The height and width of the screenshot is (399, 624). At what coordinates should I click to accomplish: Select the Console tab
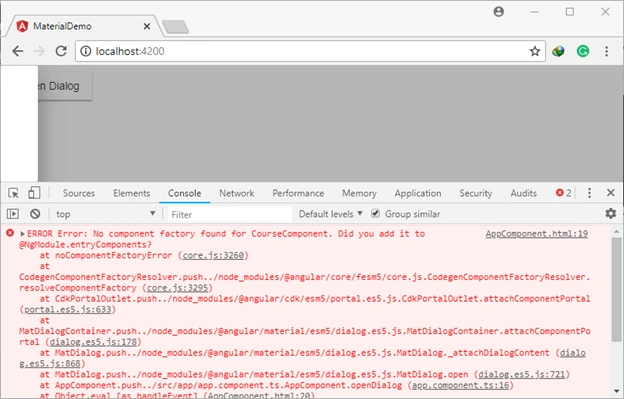tap(184, 193)
